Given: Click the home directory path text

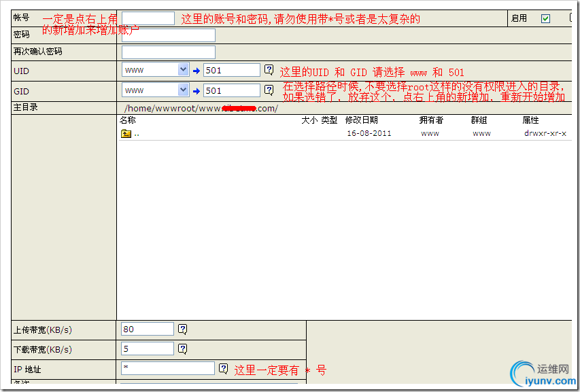Looking at the screenshot, I should pos(201,108).
